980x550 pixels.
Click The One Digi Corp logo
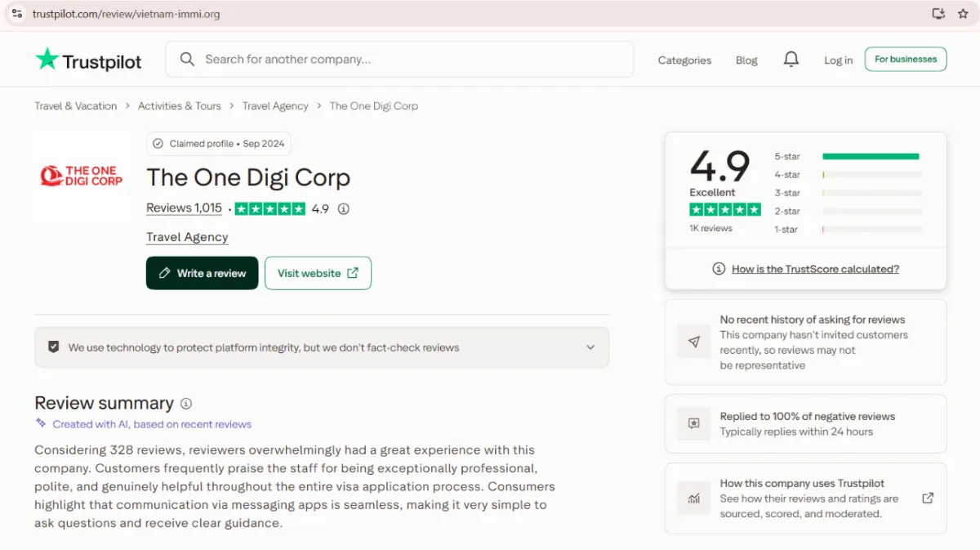pos(82,176)
